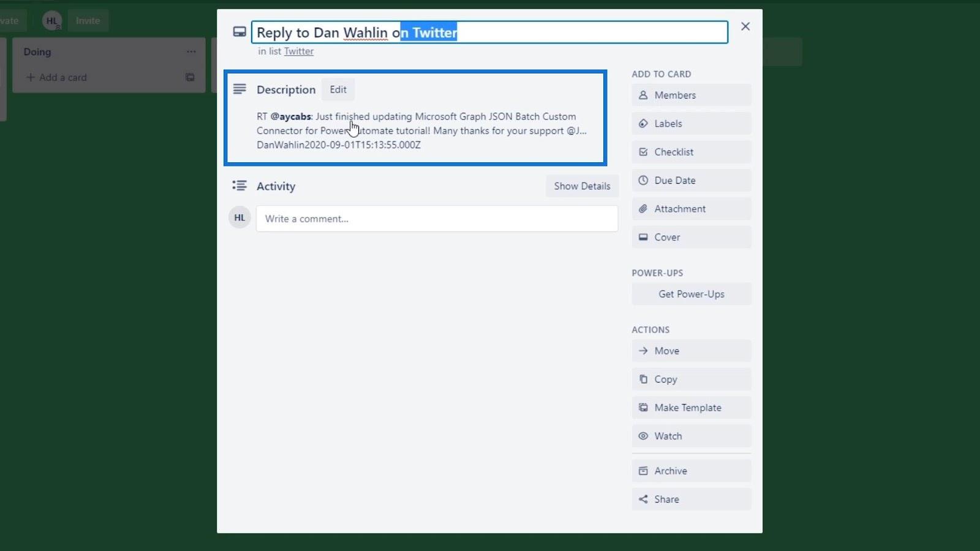Click the Attachment paperclip icon
Viewport: 980px width, 551px height.
[x=643, y=209]
